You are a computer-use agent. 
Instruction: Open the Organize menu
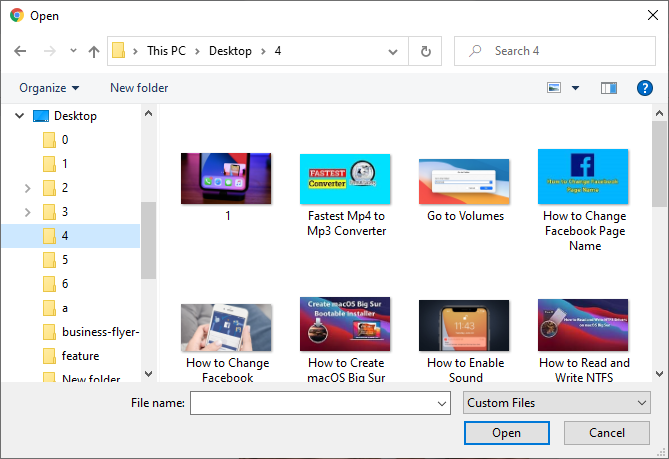[49, 88]
